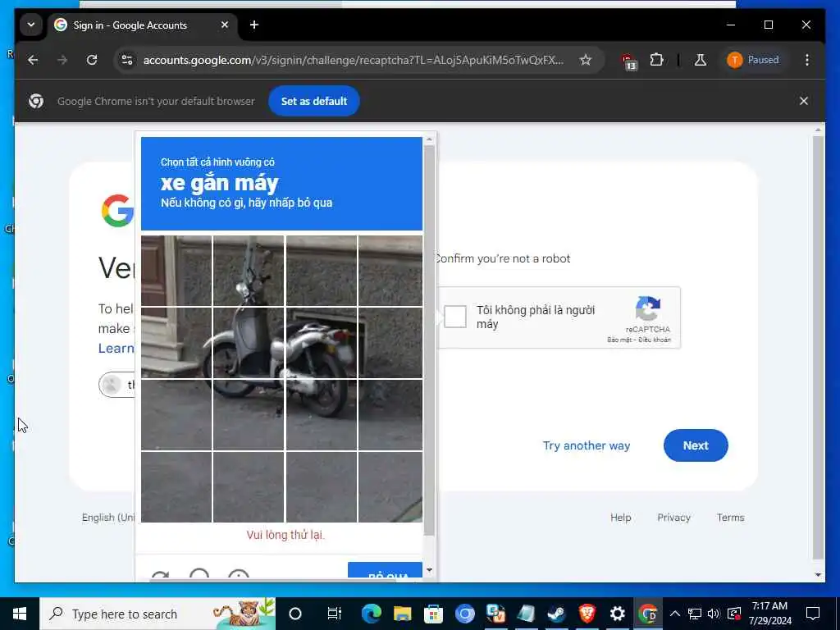Click the blue Next button

tap(696, 445)
